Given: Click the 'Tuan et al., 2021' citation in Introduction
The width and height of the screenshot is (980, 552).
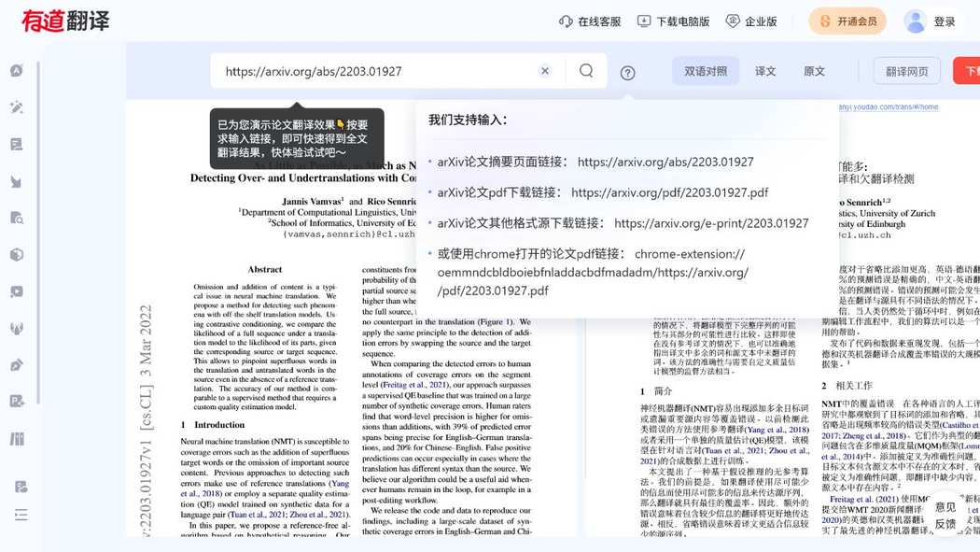Looking at the screenshot, I should pos(259,515).
